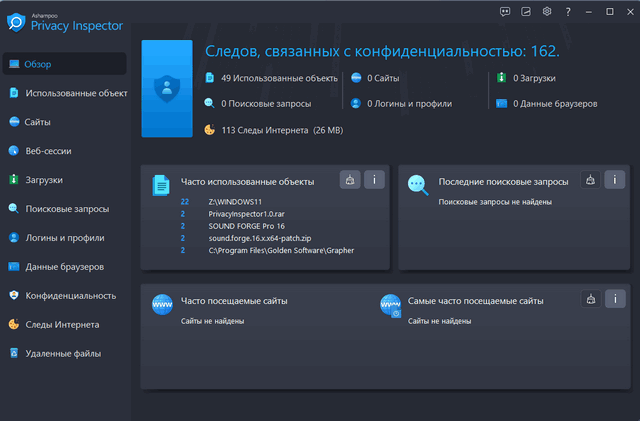Select Поисковые запросы in the sidebar

[x=66, y=209]
